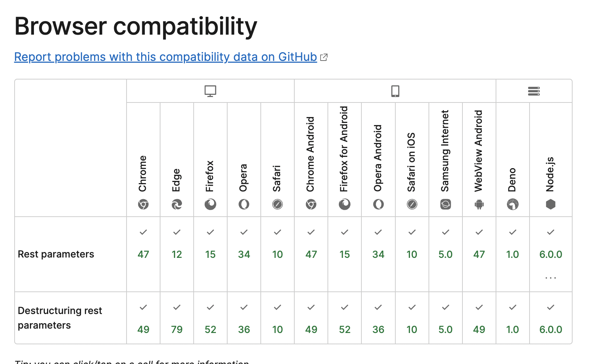Click the Firefox for Android checkmark for Rest parameters
The image size is (593, 364).
point(345,232)
